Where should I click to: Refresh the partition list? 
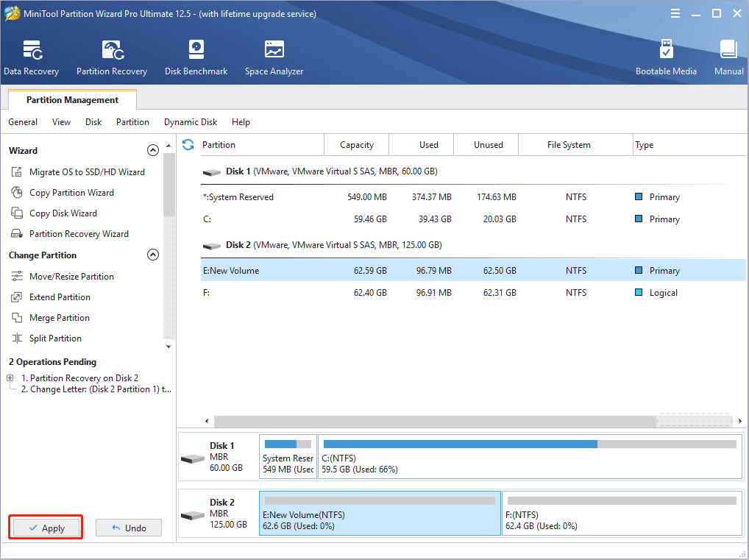click(x=188, y=145)
